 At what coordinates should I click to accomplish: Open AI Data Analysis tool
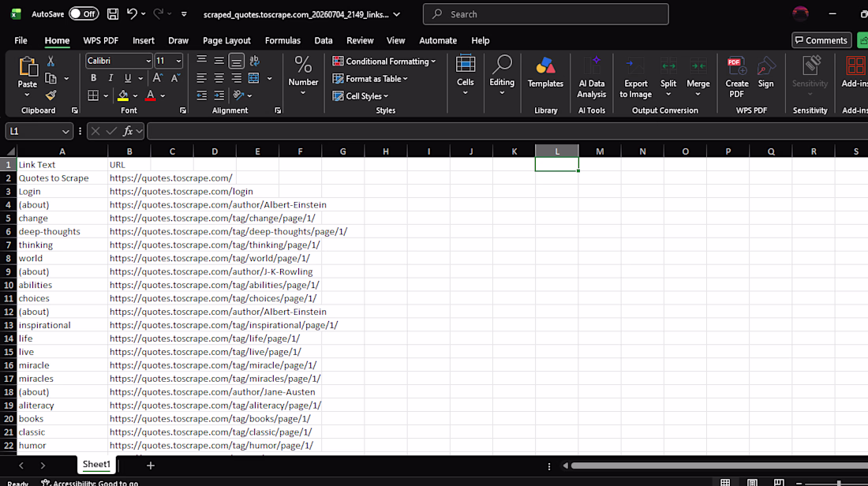point(591,77)
